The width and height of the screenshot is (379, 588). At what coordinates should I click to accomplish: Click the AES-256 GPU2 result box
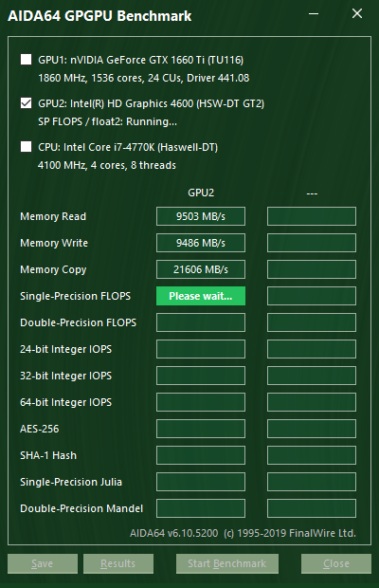[x=201, y=429]
